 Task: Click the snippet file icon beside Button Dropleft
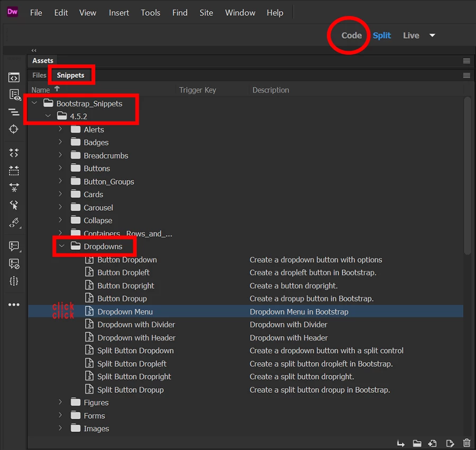pyautogui.click(x=89, y=272)
